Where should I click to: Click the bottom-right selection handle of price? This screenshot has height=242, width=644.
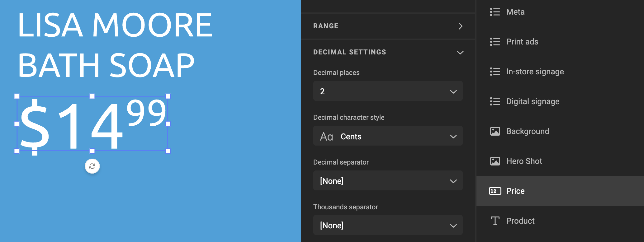[x=168, y=151]
